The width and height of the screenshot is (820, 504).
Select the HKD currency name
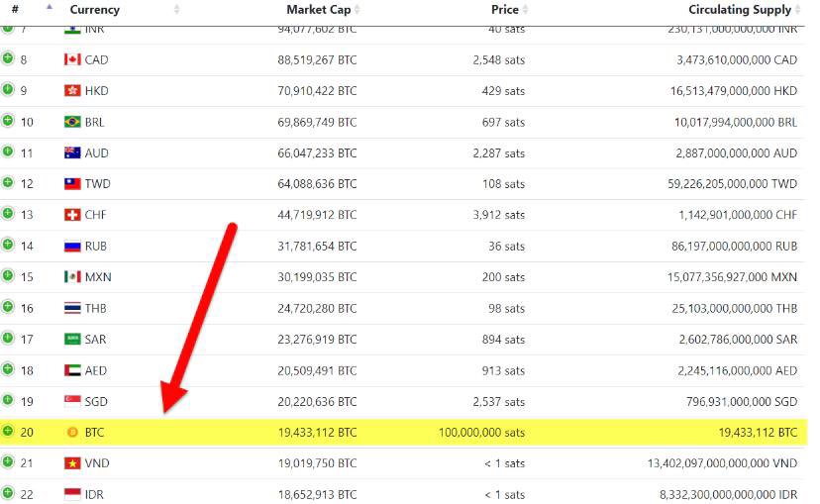click(x=96, y=90)
